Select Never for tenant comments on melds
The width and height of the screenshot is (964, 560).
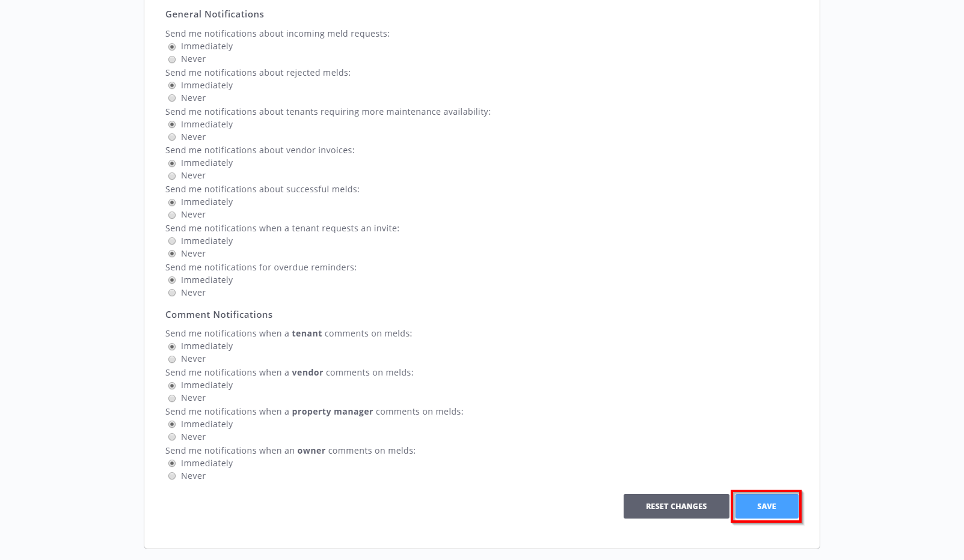click(x=172, y=359)
